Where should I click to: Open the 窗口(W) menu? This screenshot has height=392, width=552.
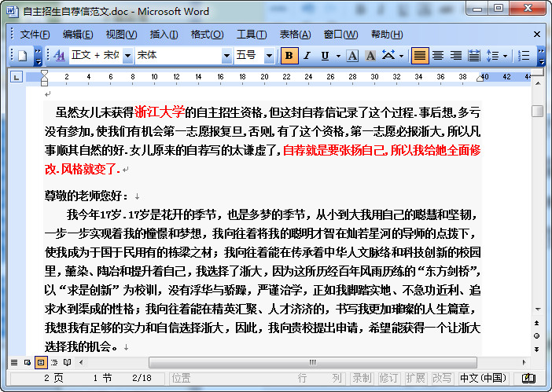(340, 35)
